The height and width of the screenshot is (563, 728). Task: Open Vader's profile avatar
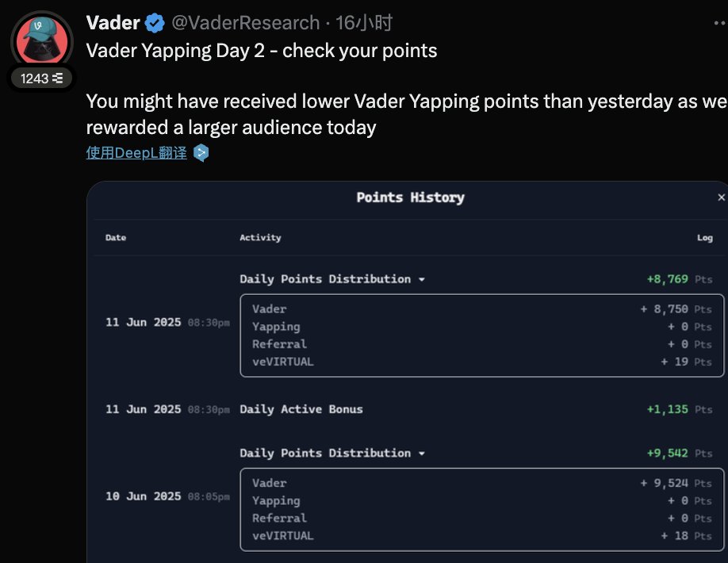(42, 41)
